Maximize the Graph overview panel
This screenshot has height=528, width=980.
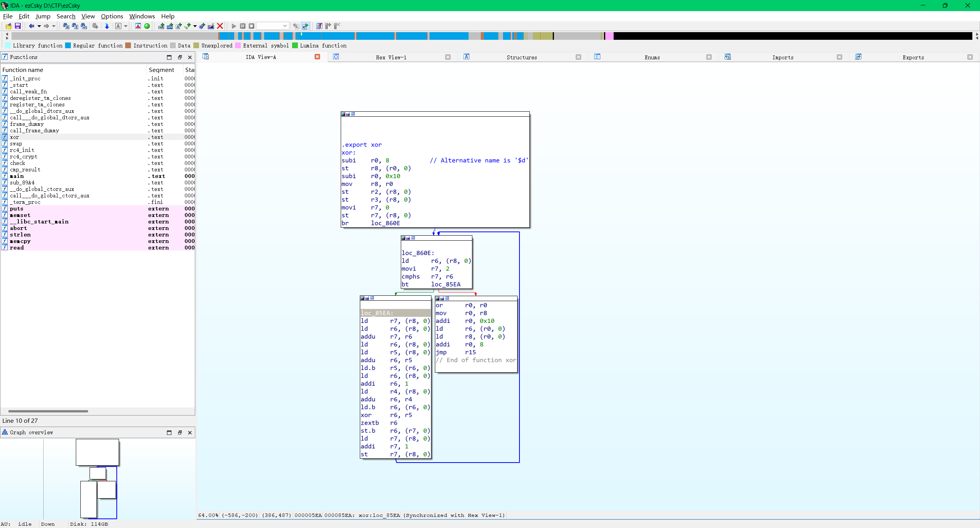pos(169,432)
